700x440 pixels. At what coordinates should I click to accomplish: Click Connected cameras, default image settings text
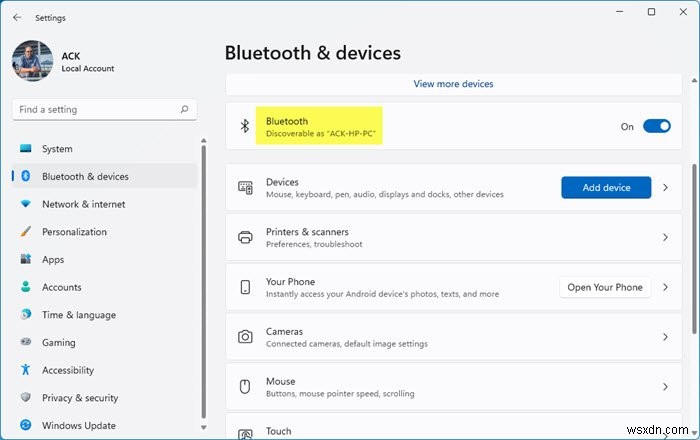[347, 344]
